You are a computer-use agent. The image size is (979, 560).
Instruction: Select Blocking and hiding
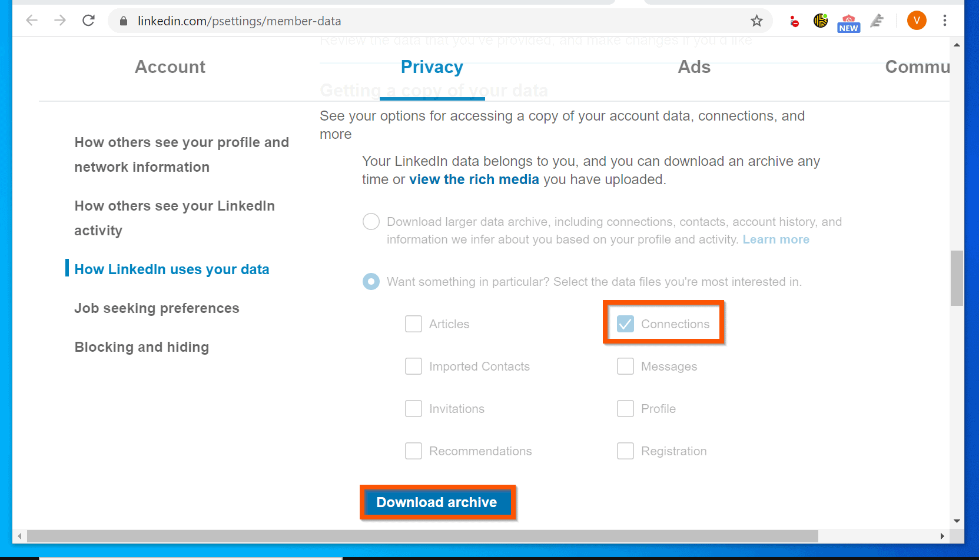click(141, 347)
